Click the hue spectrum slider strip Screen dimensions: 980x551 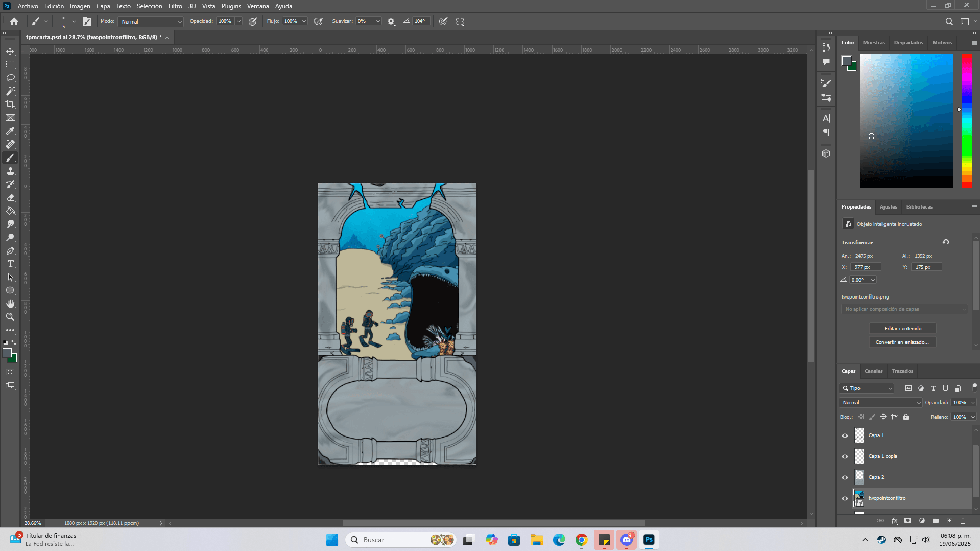coord(967,121)
